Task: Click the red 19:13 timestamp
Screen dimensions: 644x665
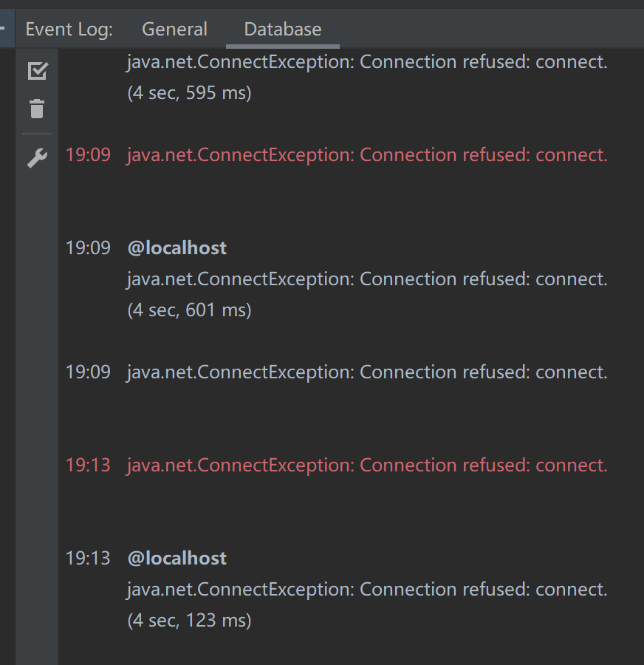Action: click(88, 465)
